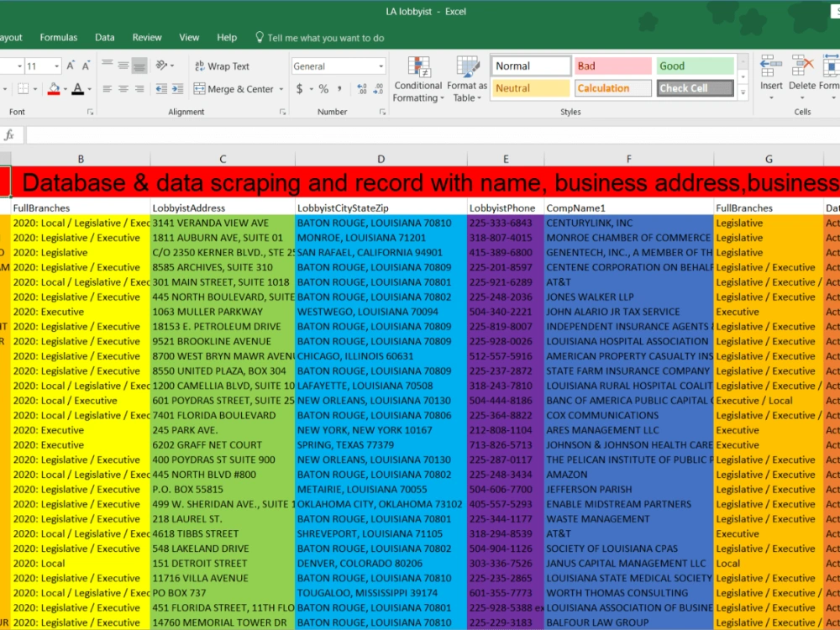Increase the cell indent
The image size is (840, 630).
[x=177, y=89]
